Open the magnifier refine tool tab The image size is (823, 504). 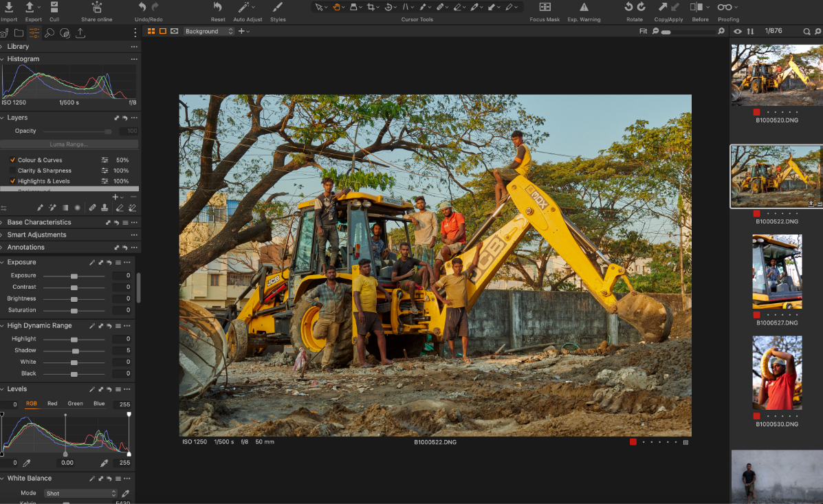pos(50,33)
